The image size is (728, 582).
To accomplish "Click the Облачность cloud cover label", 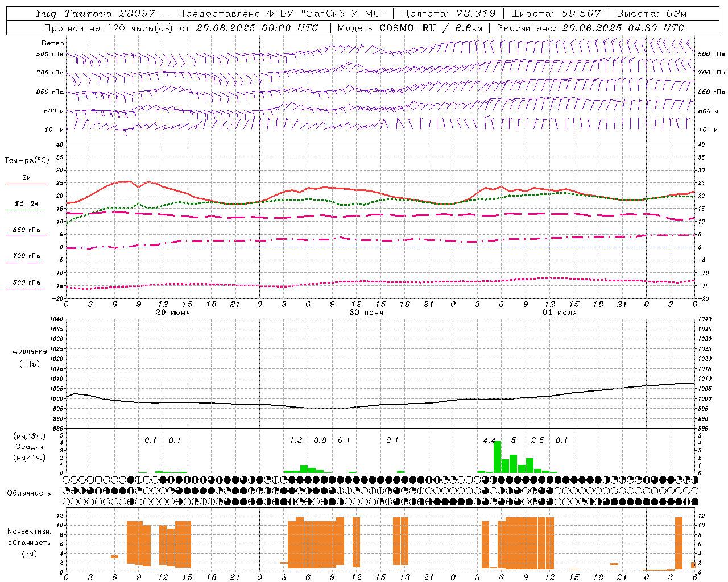I will [29, 493].
